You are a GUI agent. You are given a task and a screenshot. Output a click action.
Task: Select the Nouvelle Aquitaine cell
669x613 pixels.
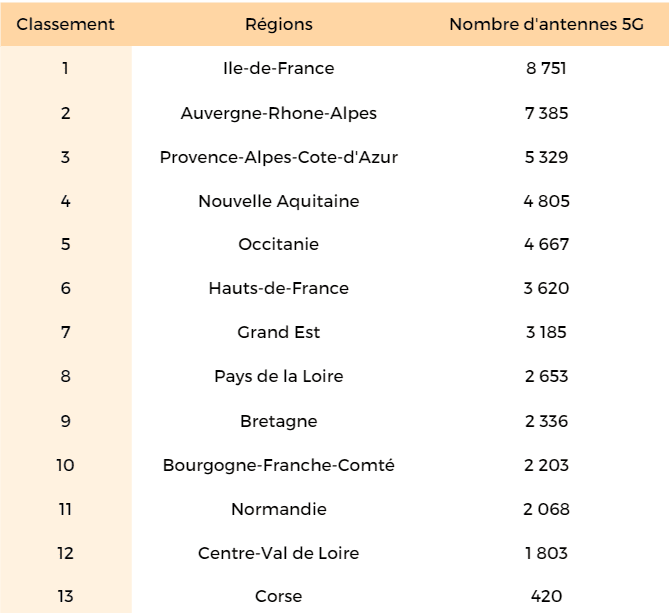click(279, 201)
